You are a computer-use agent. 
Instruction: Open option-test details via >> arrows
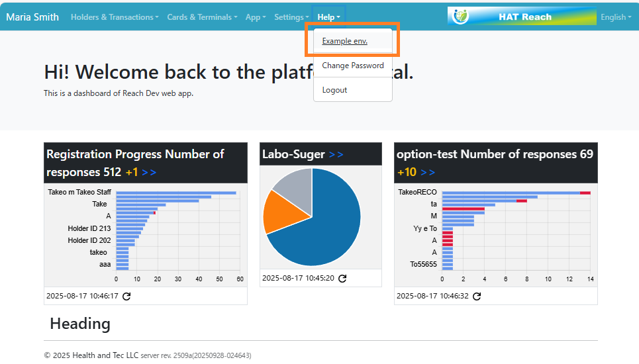(428, 172)
